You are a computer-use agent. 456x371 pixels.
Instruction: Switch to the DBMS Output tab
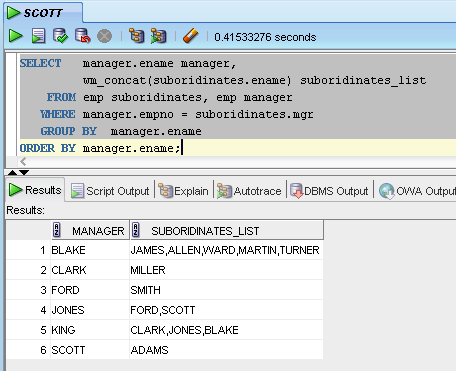coord(329,191)
